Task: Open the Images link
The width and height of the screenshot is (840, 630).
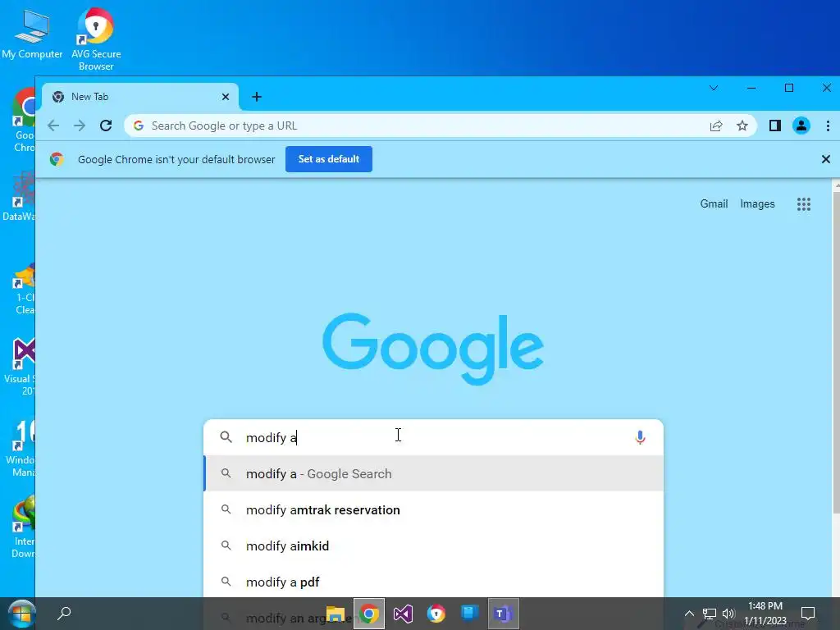Action: pos(757,204)
